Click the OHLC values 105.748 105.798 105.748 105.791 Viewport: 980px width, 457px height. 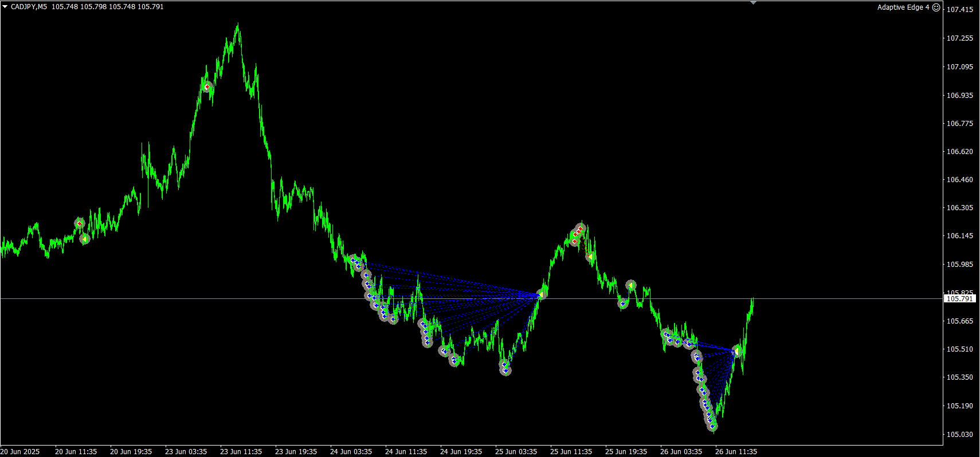coord(108,7)
